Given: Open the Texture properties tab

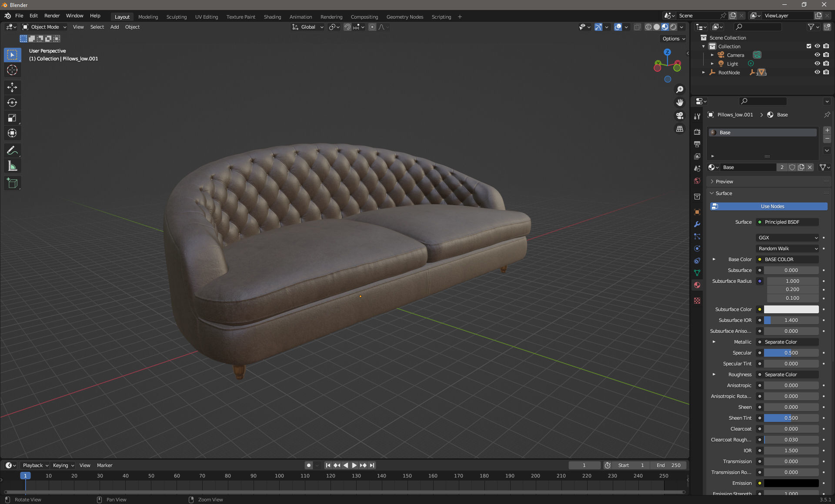Looking at the screenshot, I should click(x=697, y=301).
